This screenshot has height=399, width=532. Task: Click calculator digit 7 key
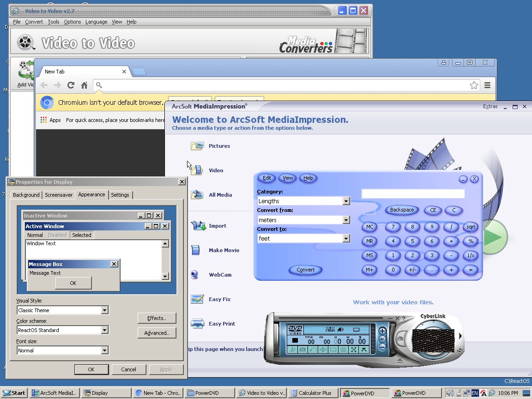[x=393, y=227]
